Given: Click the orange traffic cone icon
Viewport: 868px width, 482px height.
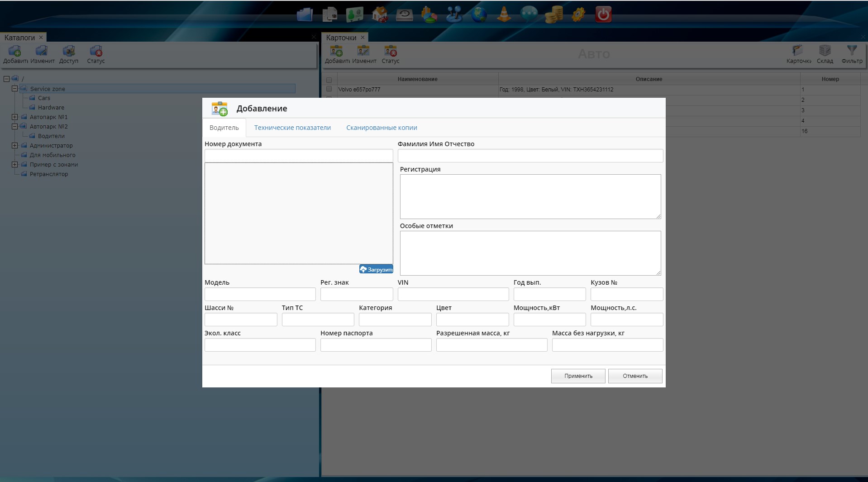Looking at the screenshot, I should (x=504, y=14).
